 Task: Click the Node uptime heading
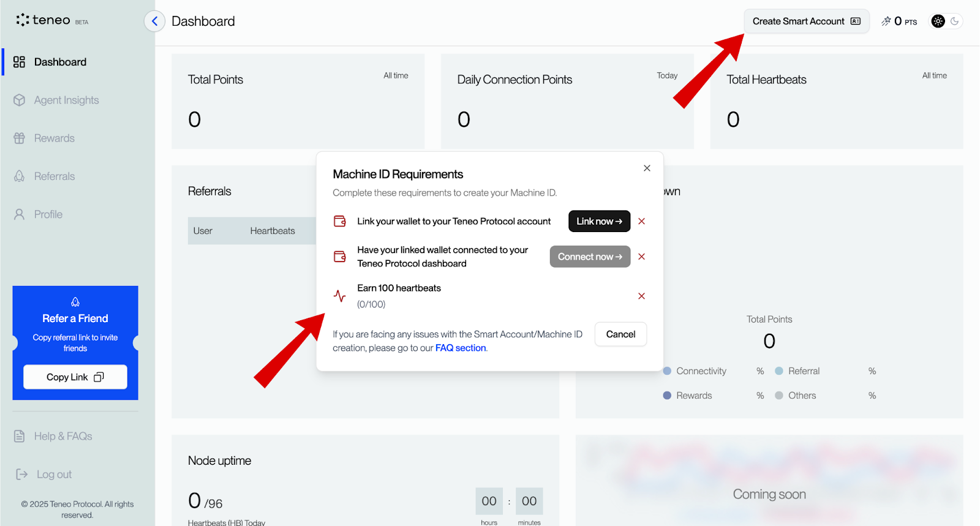pos(219,460)
